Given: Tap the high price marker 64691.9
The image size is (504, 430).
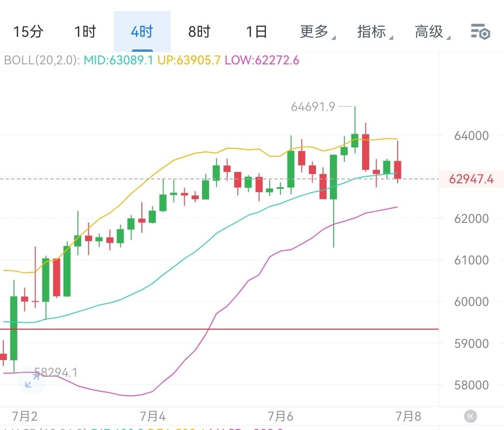Looking at the screenshot, I should pyautogui.click(x=313, y=107).
